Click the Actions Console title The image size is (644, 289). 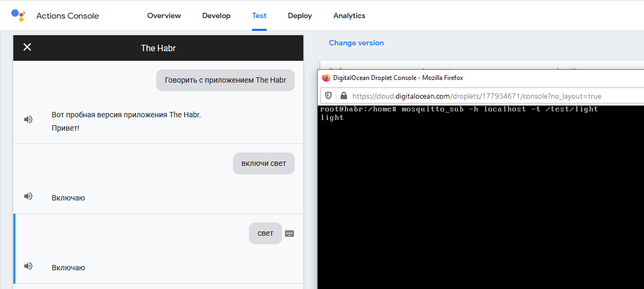68,16
